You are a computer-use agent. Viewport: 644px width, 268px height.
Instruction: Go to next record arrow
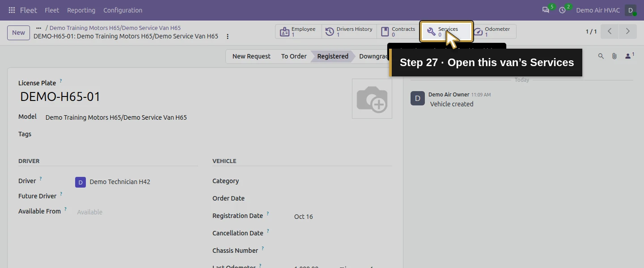(628, 32)
